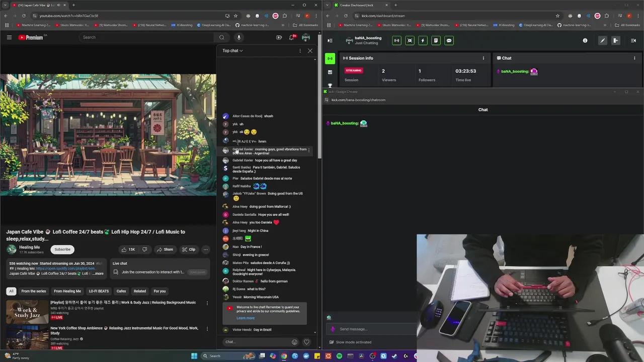Share the Japan Cafe Vibe video
644x362 pixels.
(x=165, y=249)
